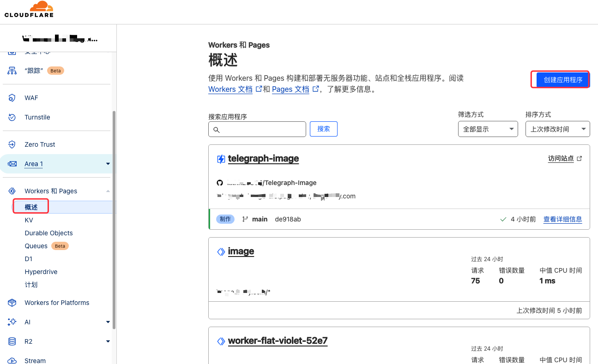Click the magnifier icon in search box
This screenshot has width=598, height=364.
click(x=217, y=130)
